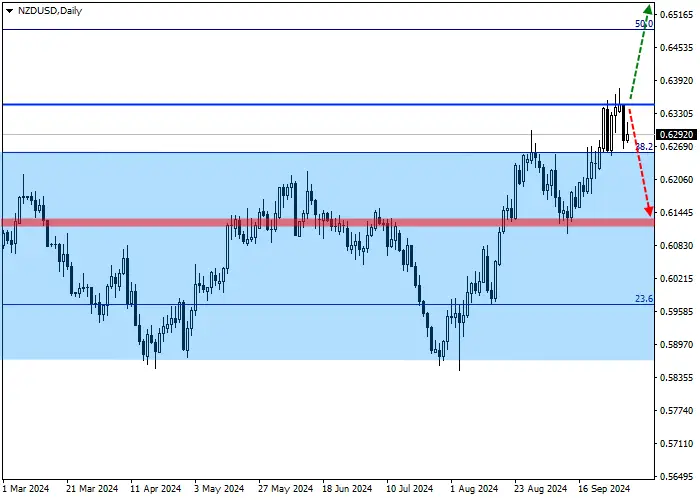
Task: Click price axis value 0.58355
Action: [676, 377]
